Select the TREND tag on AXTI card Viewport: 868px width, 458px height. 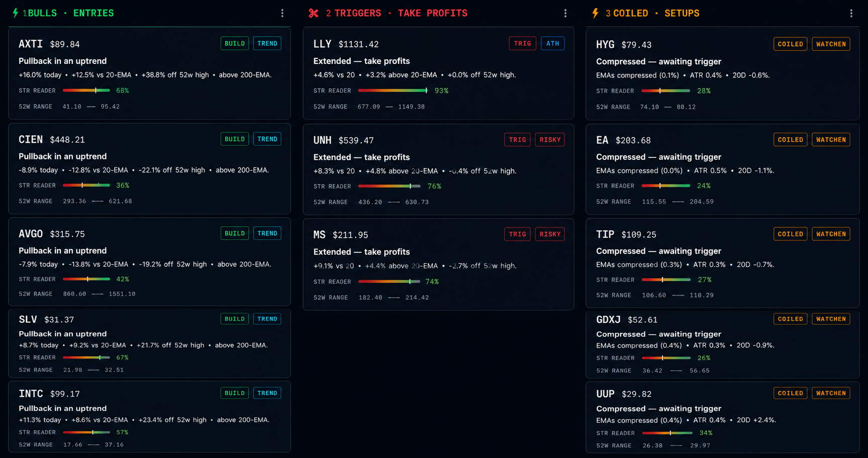[x=267, y=43]
